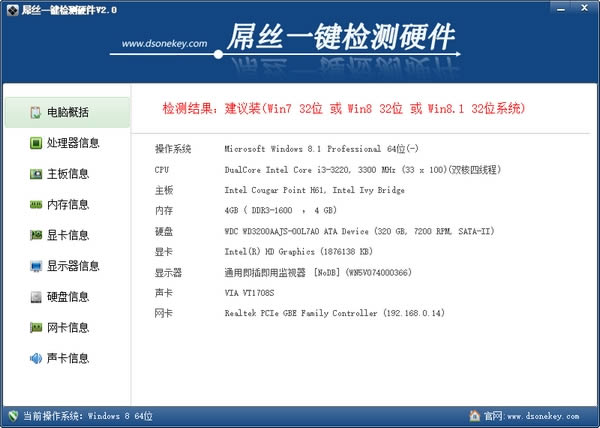
Task: Click the 主板信息 motherboard icon
Action: [36, 174]
